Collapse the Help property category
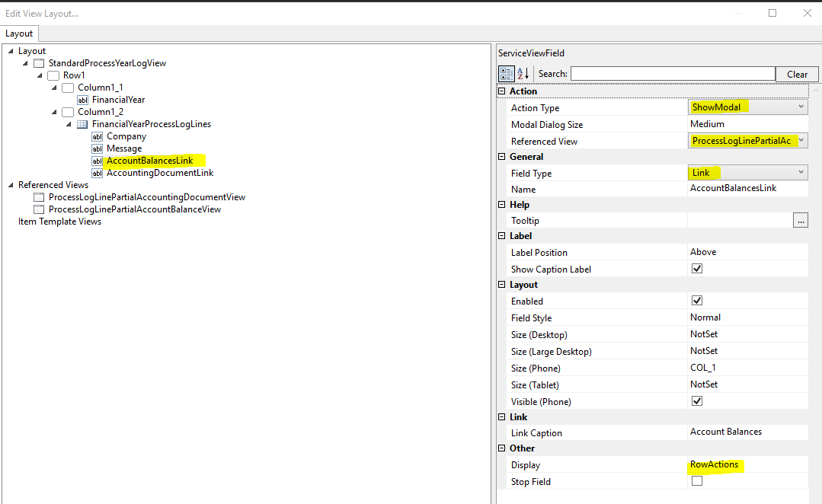The width and height of the screenshot is (822, 504). click(502, 204)
